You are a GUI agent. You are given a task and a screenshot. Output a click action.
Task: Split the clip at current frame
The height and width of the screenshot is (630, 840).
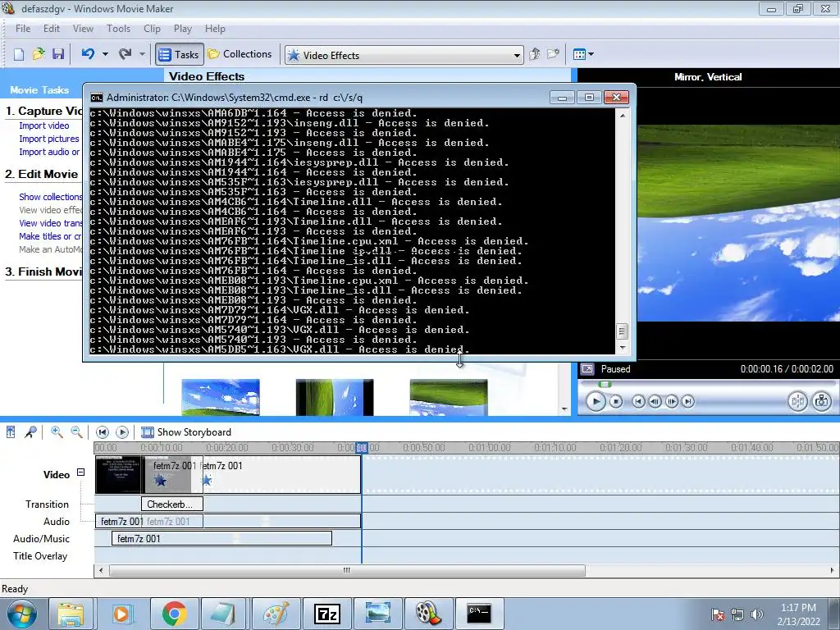797,401
